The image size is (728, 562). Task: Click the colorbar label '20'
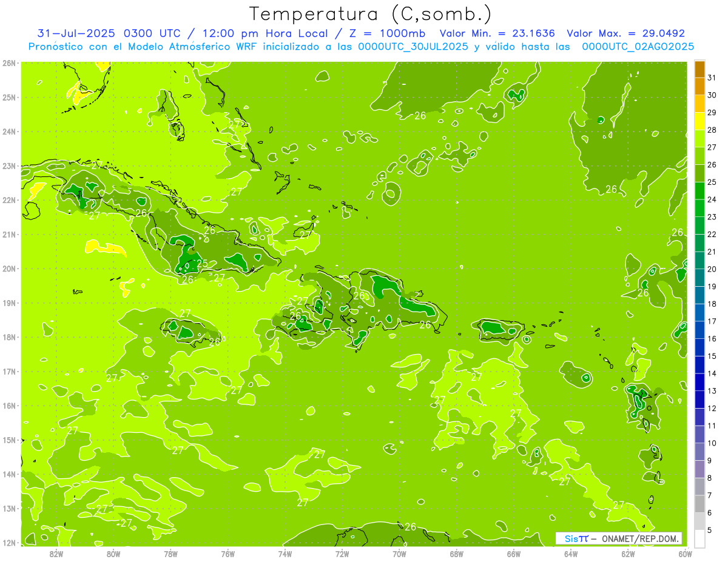[712, 269]
